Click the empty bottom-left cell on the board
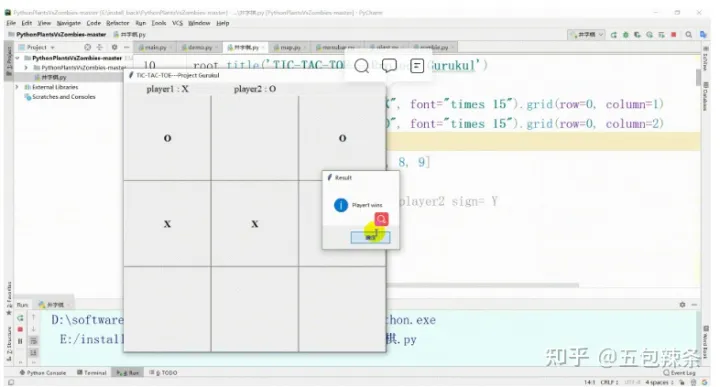720x387 pixels. click(167, 309)
